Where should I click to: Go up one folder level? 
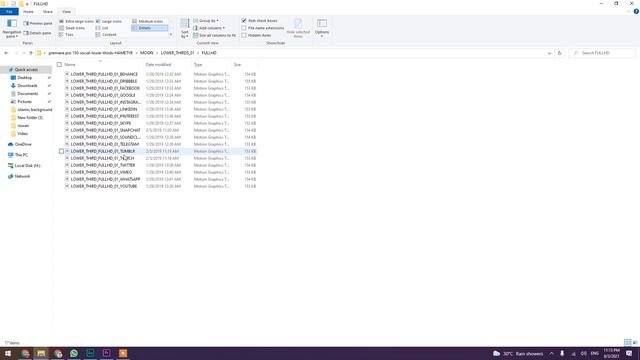(31, 53)
